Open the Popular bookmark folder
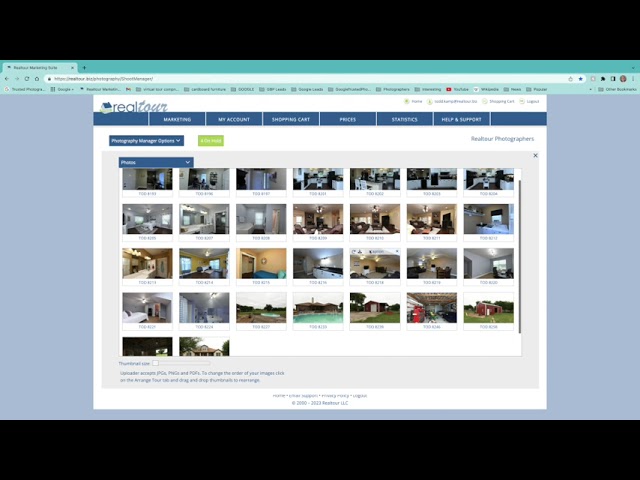640x480 pixels. click(x=537, y=89)
